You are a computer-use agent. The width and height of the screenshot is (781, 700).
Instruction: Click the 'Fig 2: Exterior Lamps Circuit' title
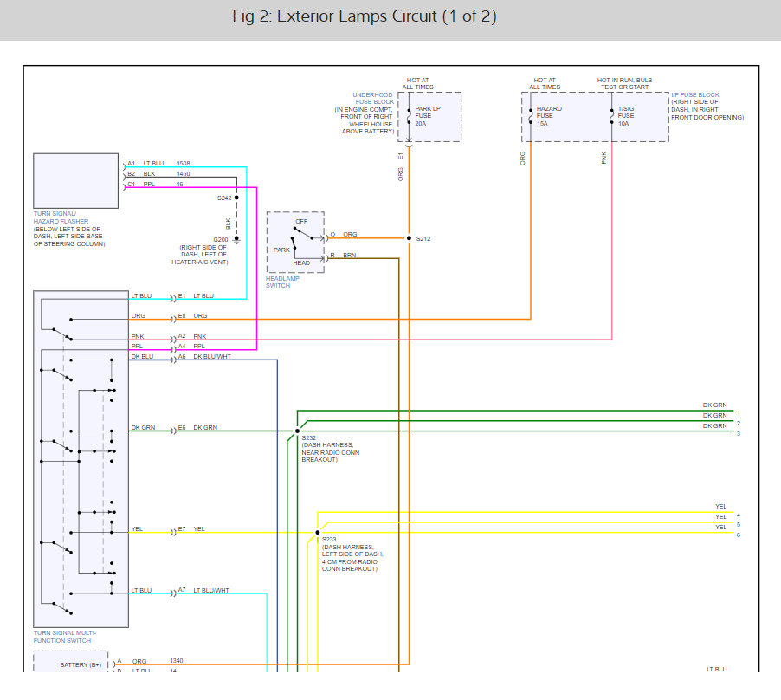(x=365, y=17)
